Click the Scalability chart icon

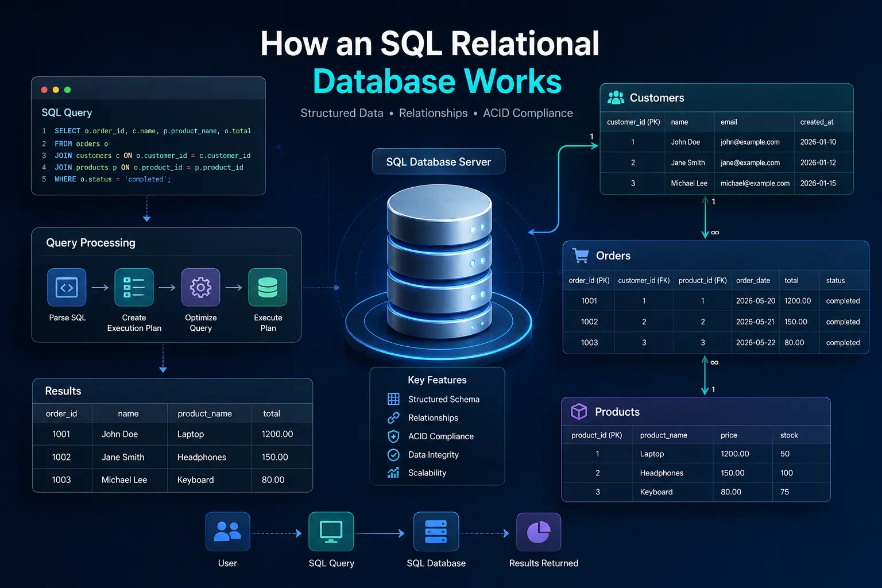[x=393, y=473]
